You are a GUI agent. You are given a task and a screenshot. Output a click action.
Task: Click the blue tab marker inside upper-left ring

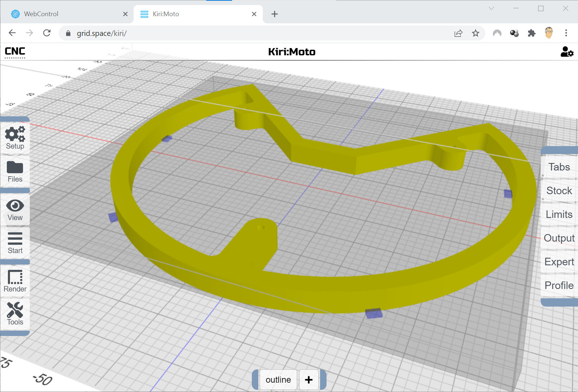(x=167, y=139)
